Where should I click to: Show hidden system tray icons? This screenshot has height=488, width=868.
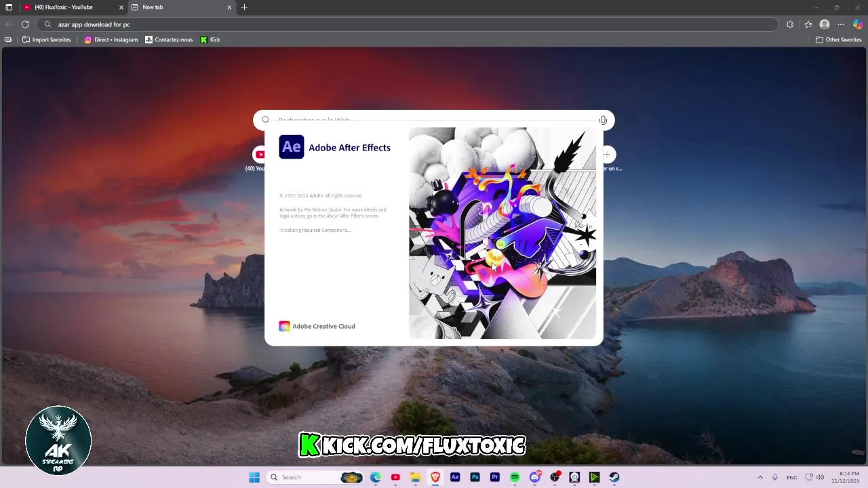(760, 477)
